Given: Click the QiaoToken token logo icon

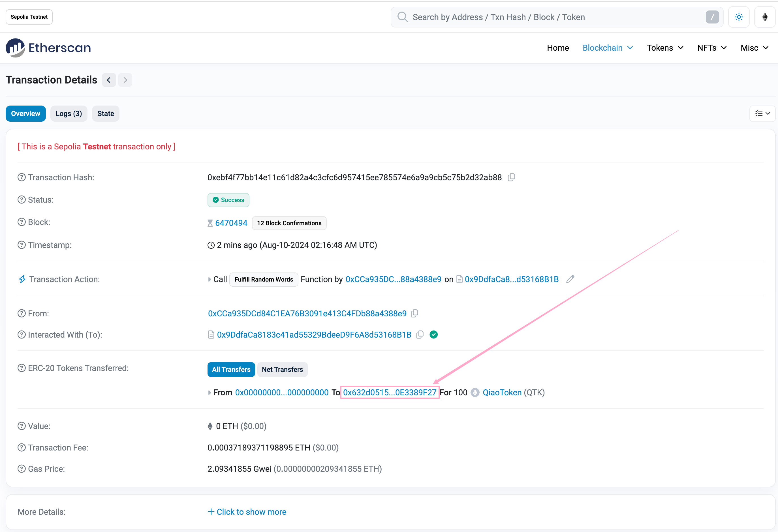Looking at the screenshot, I should [475, 392].
